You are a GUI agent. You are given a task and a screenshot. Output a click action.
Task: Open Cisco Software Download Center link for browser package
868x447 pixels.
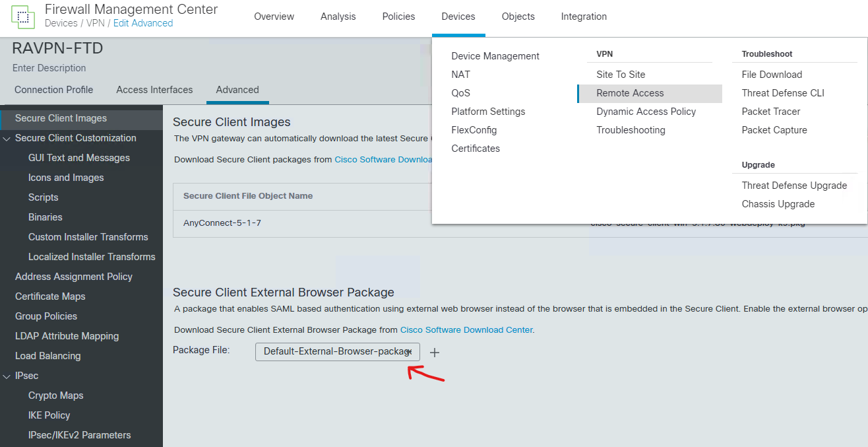tap(466, 329)
